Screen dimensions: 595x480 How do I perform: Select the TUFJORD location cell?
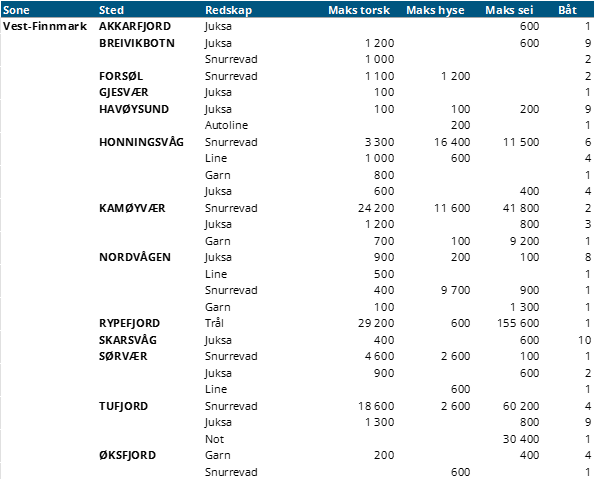[123, 406]
